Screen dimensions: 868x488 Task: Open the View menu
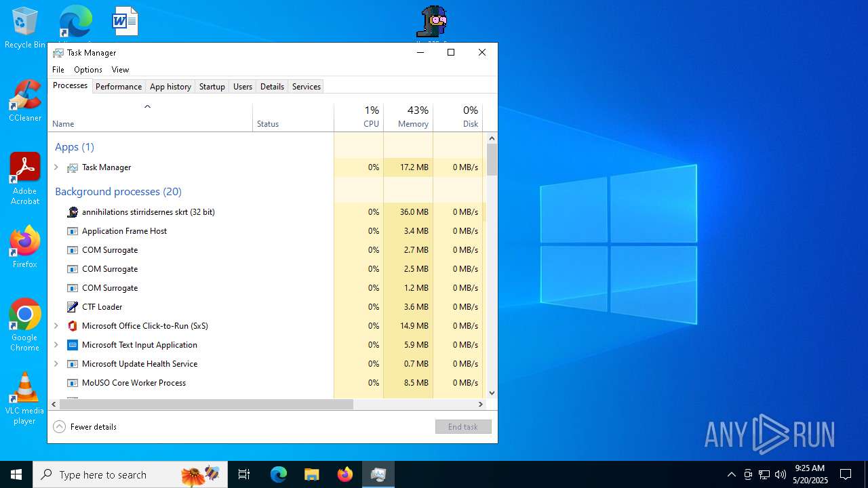120,70
